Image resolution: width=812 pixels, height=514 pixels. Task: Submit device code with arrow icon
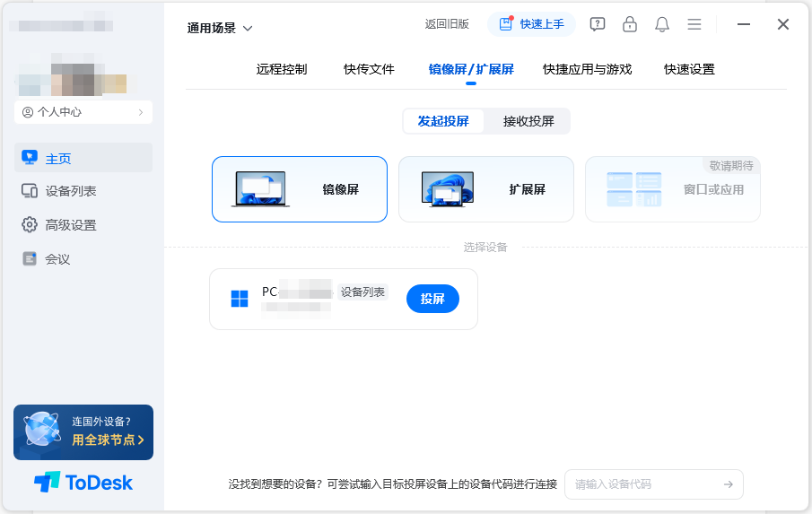click(x=728, y=484)
